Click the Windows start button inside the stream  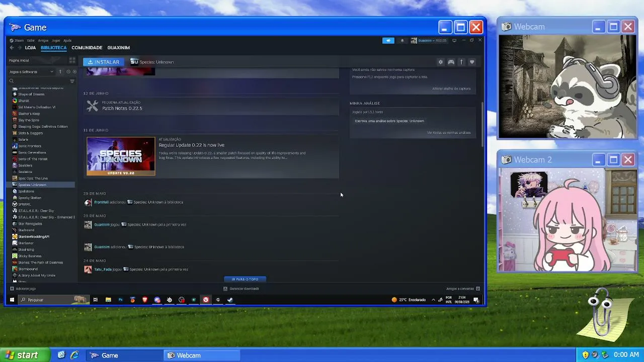12,300
